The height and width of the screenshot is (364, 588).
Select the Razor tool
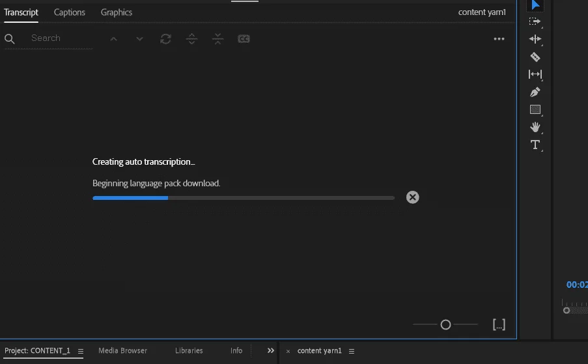[x=535, y=57]
